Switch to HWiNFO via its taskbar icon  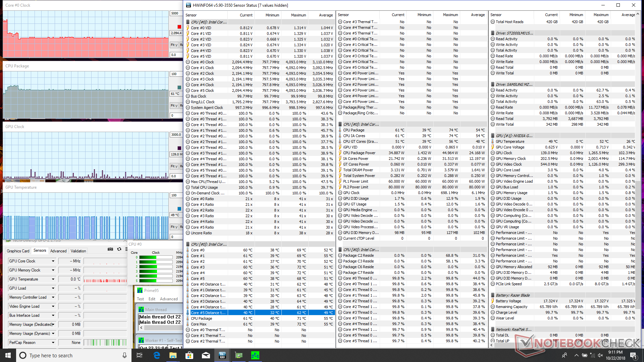click(222, 355)
